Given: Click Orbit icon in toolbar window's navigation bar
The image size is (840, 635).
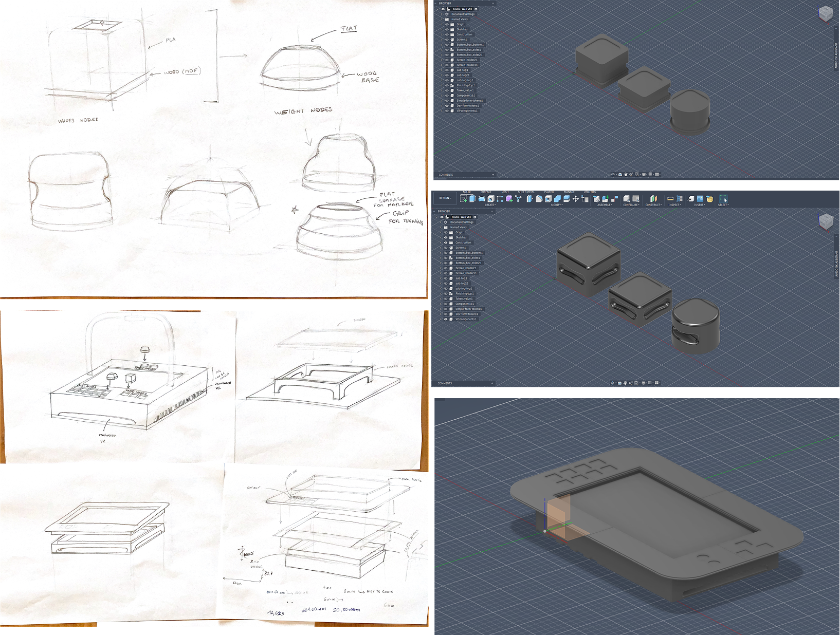Looking at the screenshot, I should [x=612, y=383].
